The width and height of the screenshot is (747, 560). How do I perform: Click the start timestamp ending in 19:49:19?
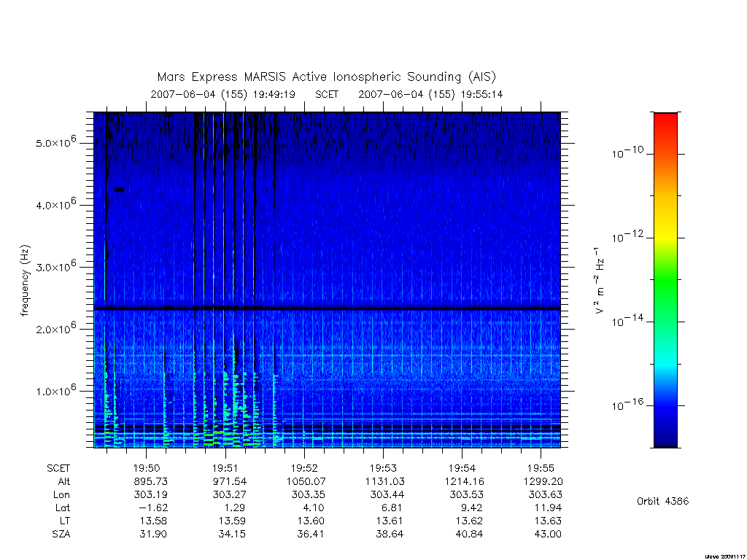tap(223, 94)
